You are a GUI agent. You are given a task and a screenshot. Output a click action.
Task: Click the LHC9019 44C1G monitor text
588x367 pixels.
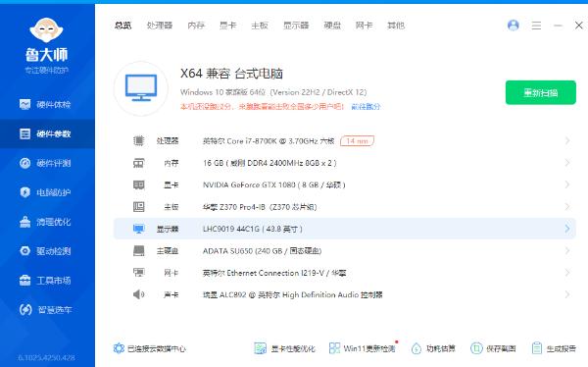point(253,229)
